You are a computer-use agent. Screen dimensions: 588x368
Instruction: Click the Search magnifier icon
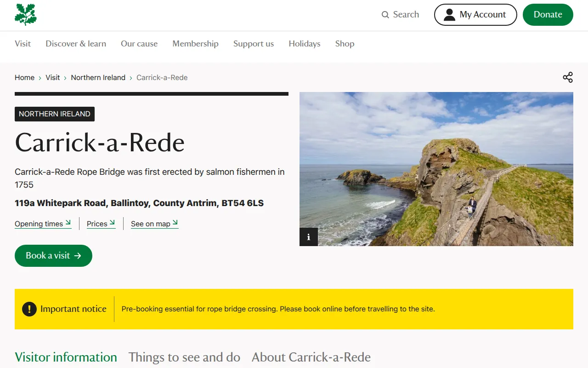385,15
